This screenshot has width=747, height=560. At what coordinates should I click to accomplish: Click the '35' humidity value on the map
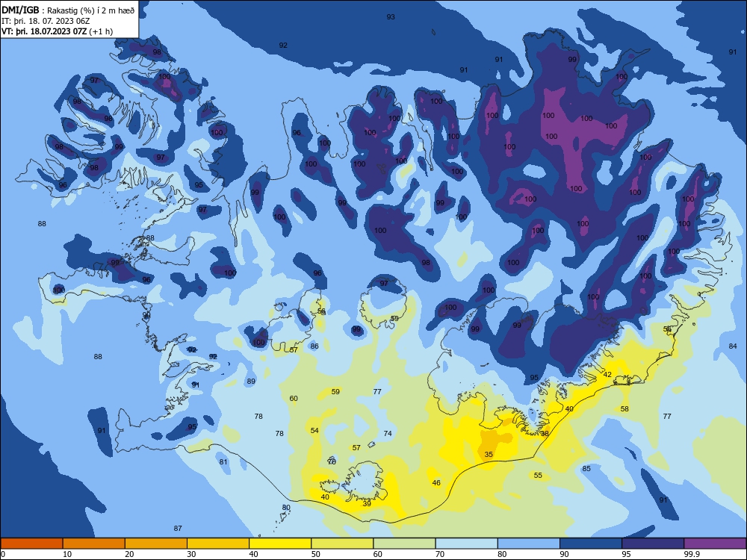pos(489,454)
